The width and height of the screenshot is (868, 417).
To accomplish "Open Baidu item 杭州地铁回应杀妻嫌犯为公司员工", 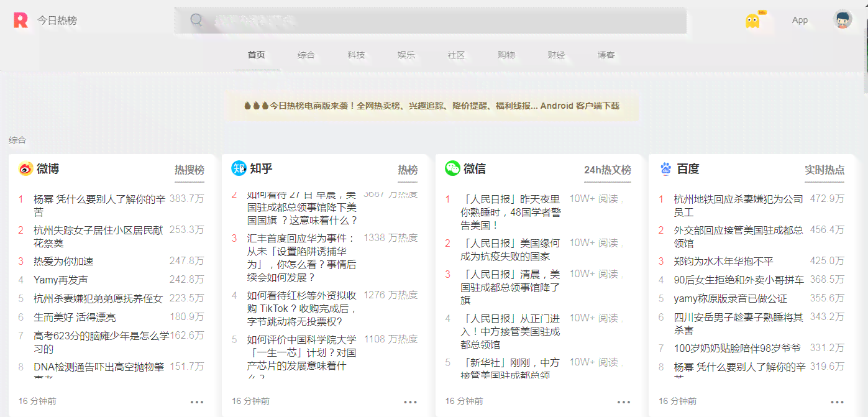I will tap(739, 206).
